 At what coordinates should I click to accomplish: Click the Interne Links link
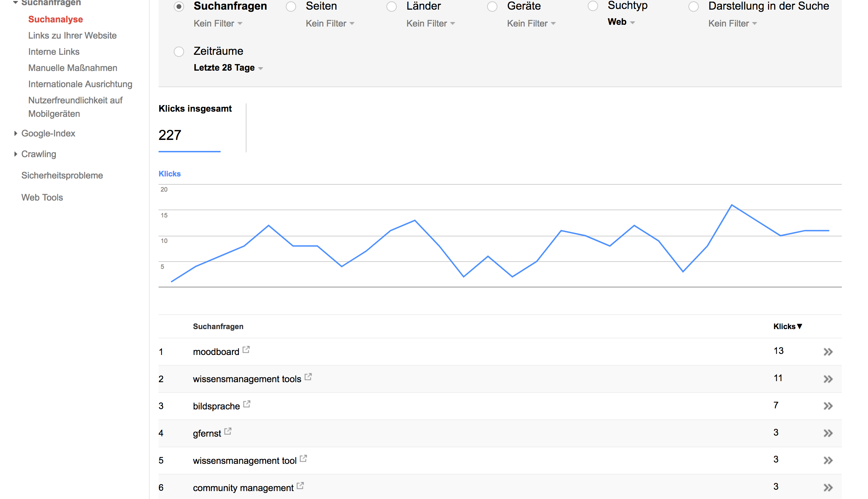(54, 52)
